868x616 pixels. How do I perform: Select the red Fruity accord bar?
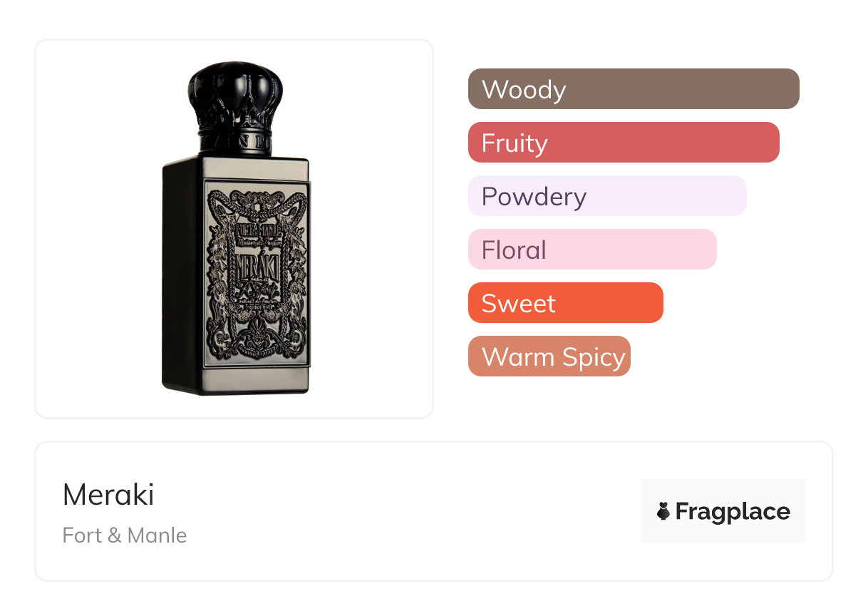623,143
